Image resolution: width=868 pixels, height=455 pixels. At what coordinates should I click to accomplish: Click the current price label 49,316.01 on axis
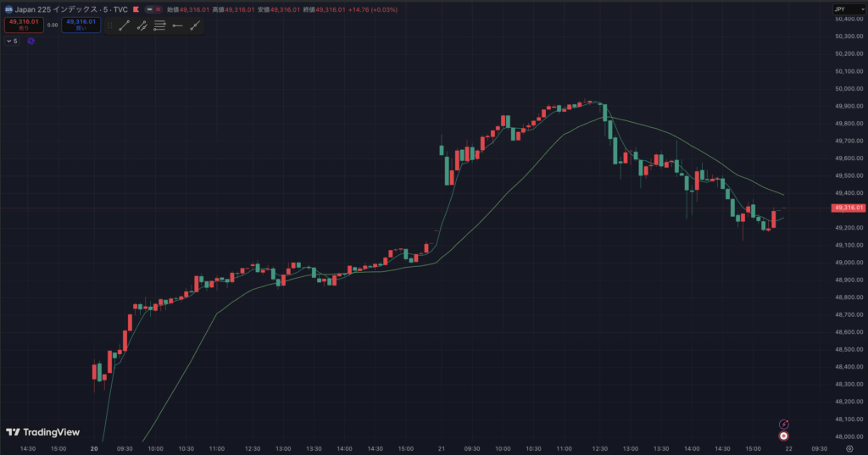(849, 208)
